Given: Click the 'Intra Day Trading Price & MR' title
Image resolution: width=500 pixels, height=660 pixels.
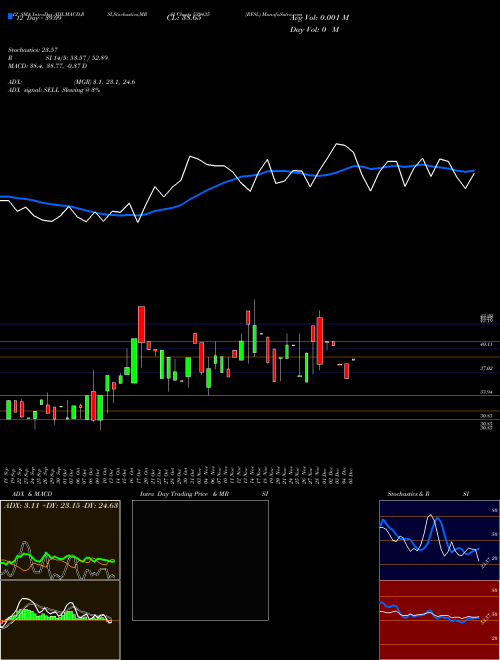Looking at the screenshot, I should (185, 494).
